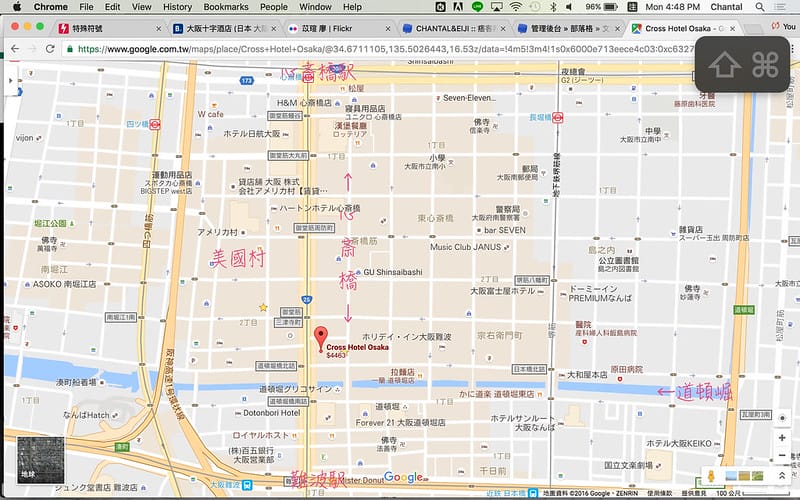Image resolution: width=800 pixels, height=500 pixels.
Task: Click the 国立文楽劇場 theater label
Action: coord(628,465)
